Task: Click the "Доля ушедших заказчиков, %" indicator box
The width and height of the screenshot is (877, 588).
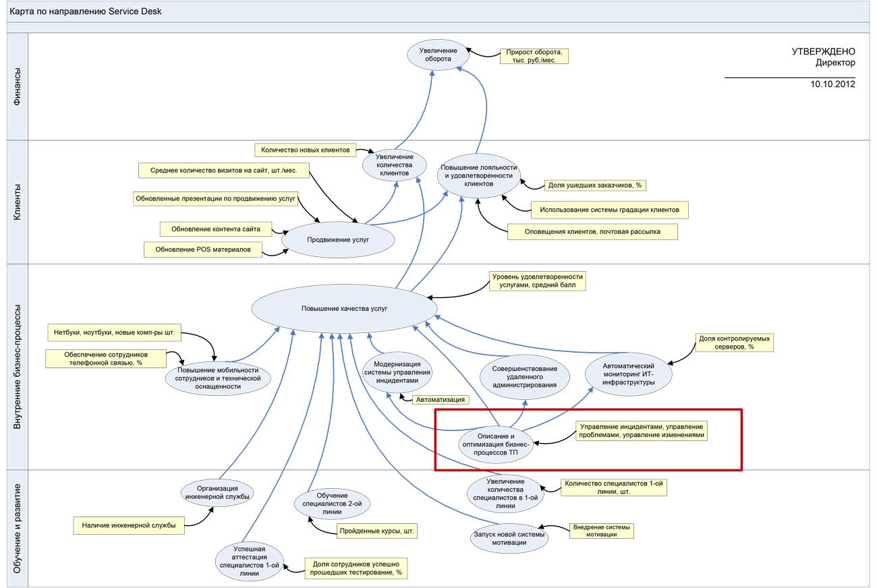Action: coord(594,185)
